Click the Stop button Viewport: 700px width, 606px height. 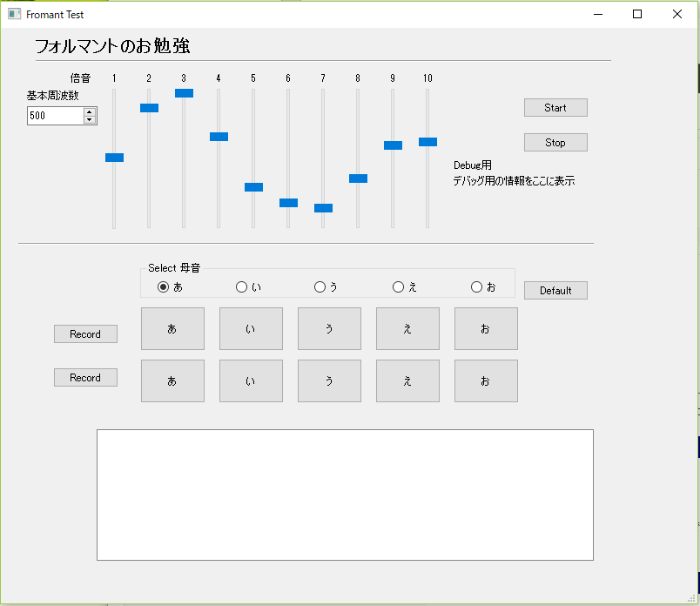(555, 143)
